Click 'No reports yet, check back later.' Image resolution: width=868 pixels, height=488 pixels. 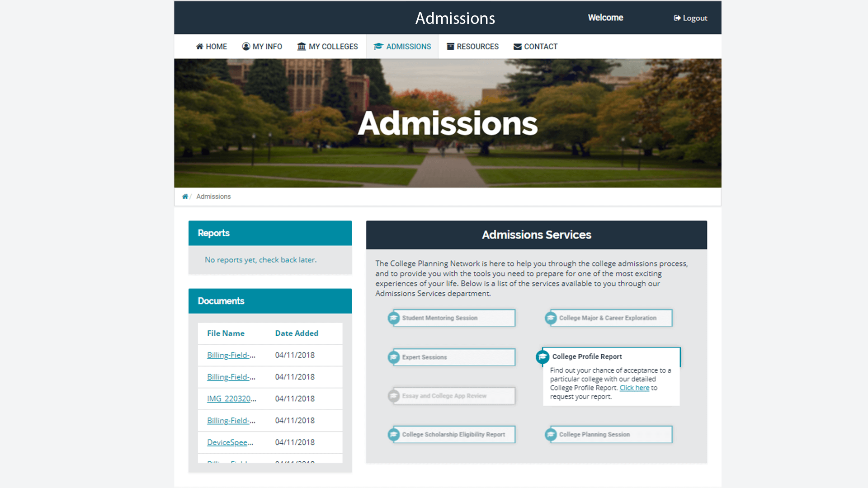pyautogui.click(x=260, y=260)
